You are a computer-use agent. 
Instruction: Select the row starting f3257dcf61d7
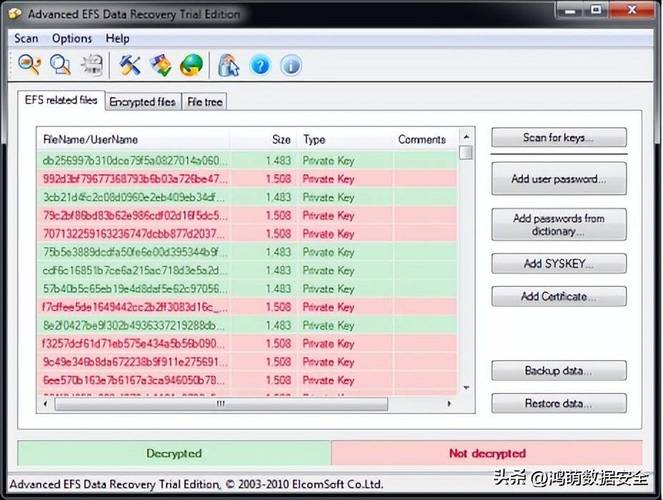pos(247,344)
